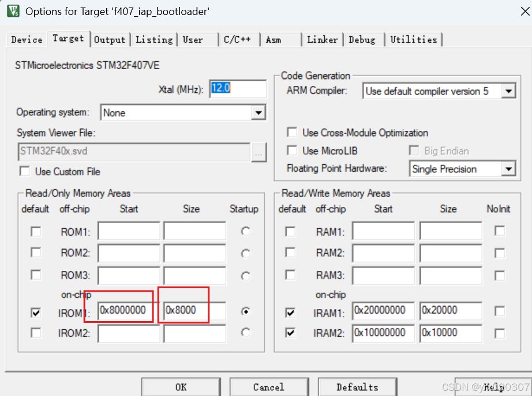This screenshot has height=396, width=532.
Task: Click the IRAM2 Size field
Action: click(x=451, y=334)
